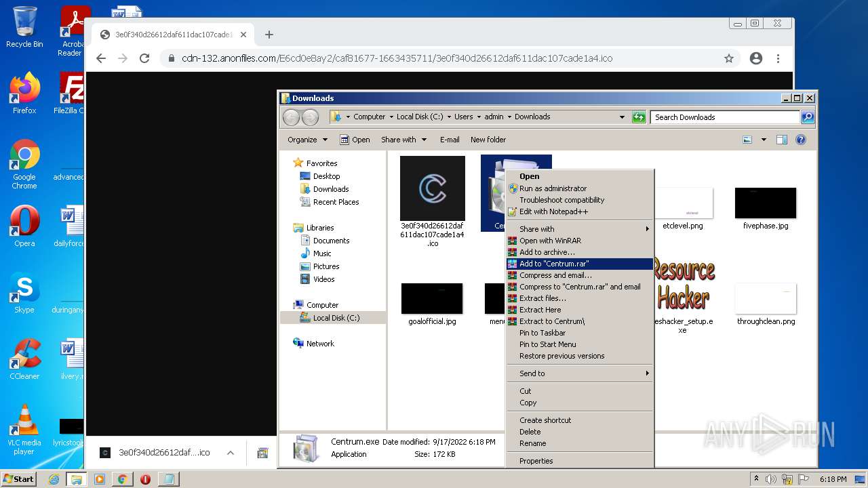Click E-mail in Explorer toolbar
Image resolution: width=868 pixels, height=488 pixels.
[450, 140]
